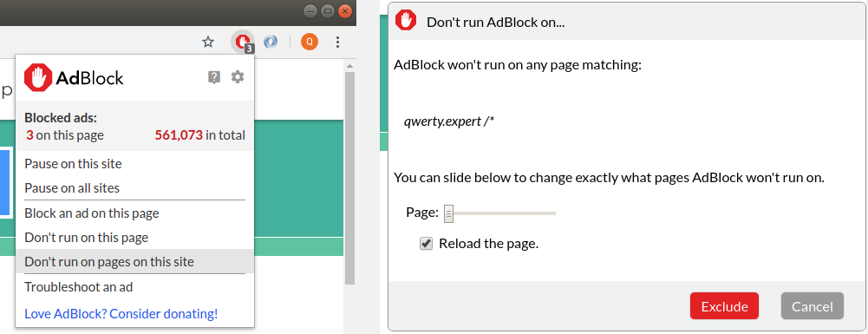Click the 561,073 total blocked count
The image size is (868, 334).
click(x=179, y=135)
